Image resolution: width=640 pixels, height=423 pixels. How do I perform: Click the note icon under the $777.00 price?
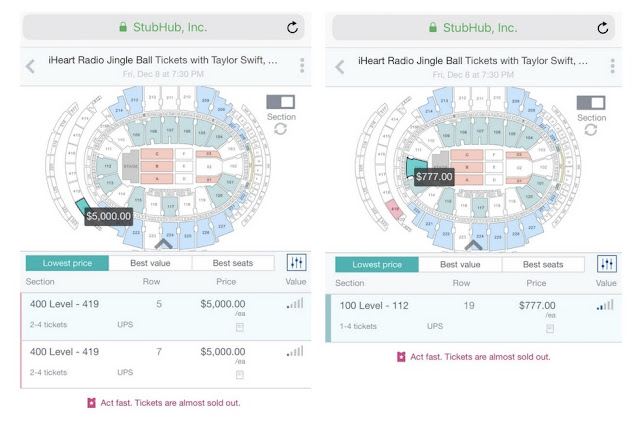[x=549, y=328]
